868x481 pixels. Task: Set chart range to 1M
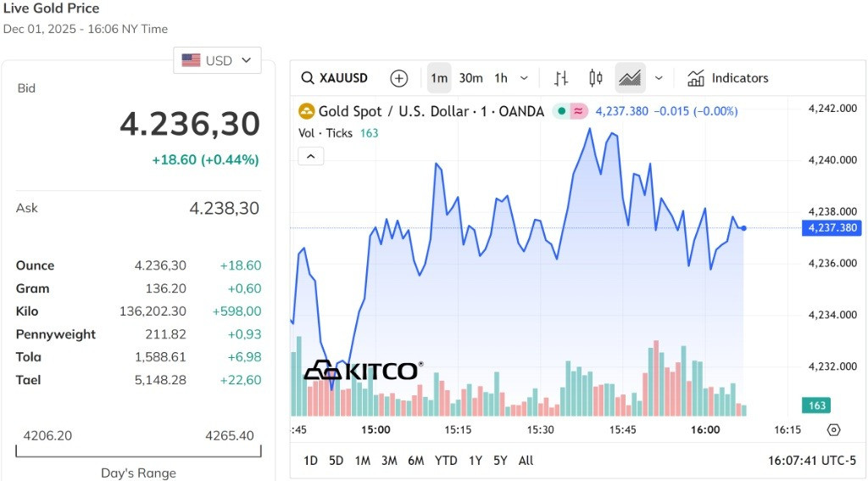click(x=363, y=461)
